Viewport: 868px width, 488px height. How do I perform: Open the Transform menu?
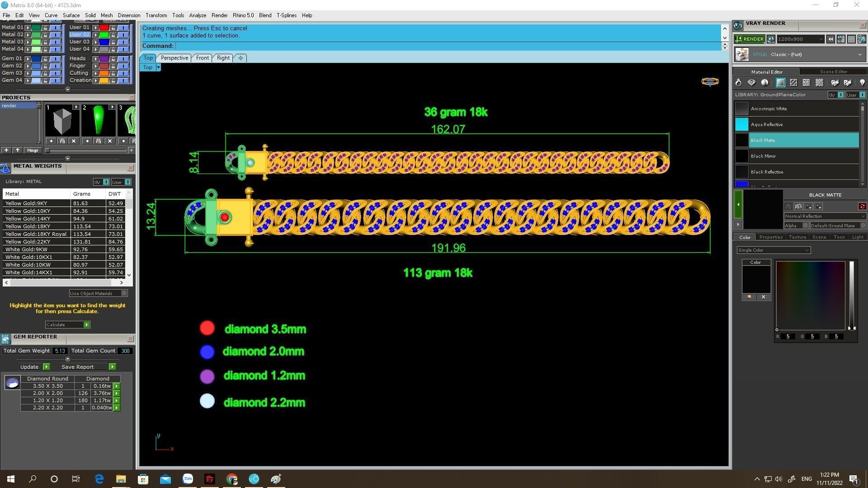tap(156, 15)
